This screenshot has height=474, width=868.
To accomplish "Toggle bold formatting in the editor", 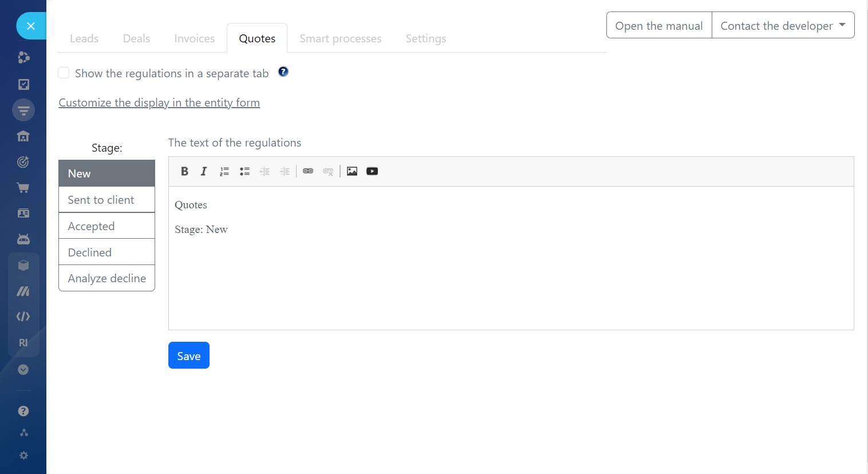I will (x=184, y=171).
